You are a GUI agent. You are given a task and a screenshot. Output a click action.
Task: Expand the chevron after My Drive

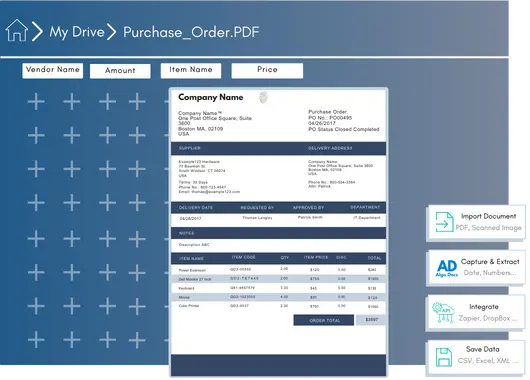[x=112, y=32]
